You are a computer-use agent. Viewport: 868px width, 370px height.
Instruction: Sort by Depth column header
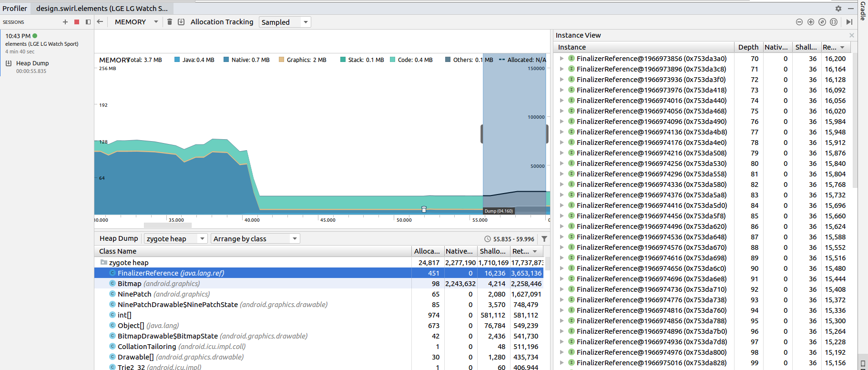click(x=748, y=47)
